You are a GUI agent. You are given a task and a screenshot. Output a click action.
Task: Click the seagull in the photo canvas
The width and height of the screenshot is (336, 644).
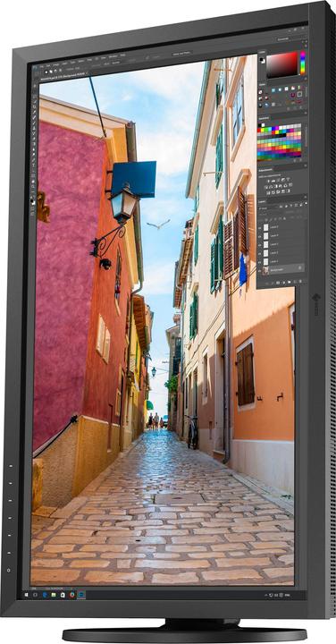(x=158, y=225)
